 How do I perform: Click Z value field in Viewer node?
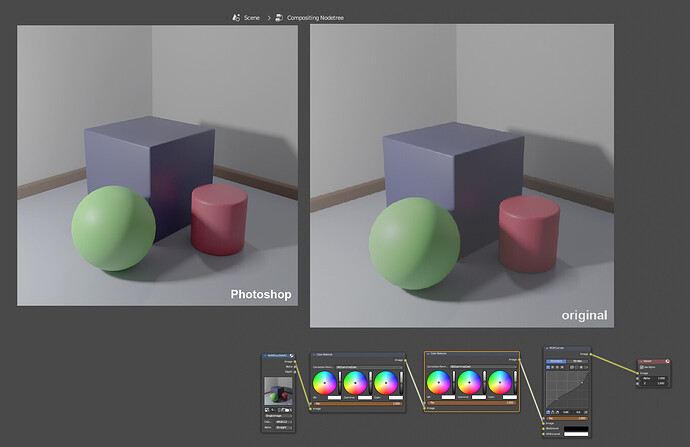pyautogui.click(x=654, y=383)
